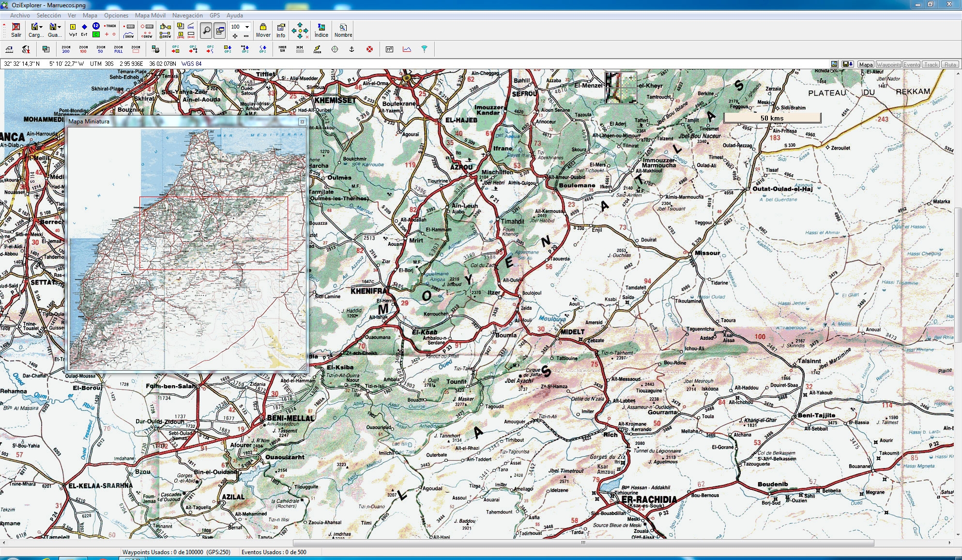Close the Mapa Miniatura window
962x560 pixels.
pos(302,121)
